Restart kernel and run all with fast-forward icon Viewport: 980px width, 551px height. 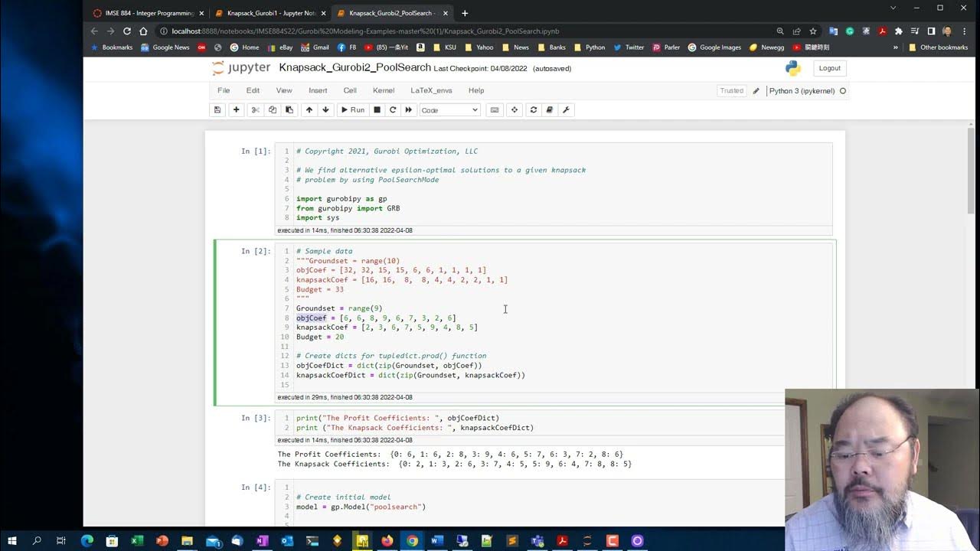tap(409, 110)
